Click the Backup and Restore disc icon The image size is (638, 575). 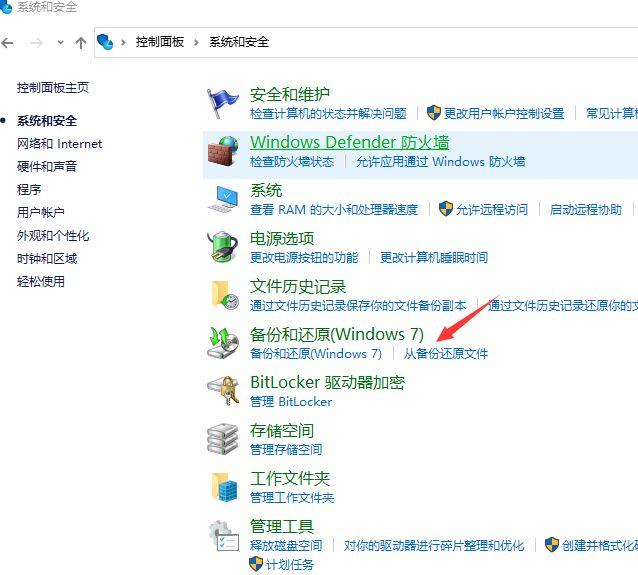pyautogui.click(x=223, y=343)
